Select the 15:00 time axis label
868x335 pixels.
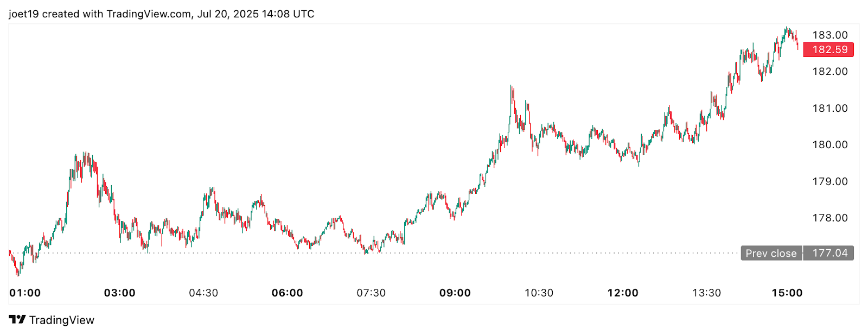point(787,293)
